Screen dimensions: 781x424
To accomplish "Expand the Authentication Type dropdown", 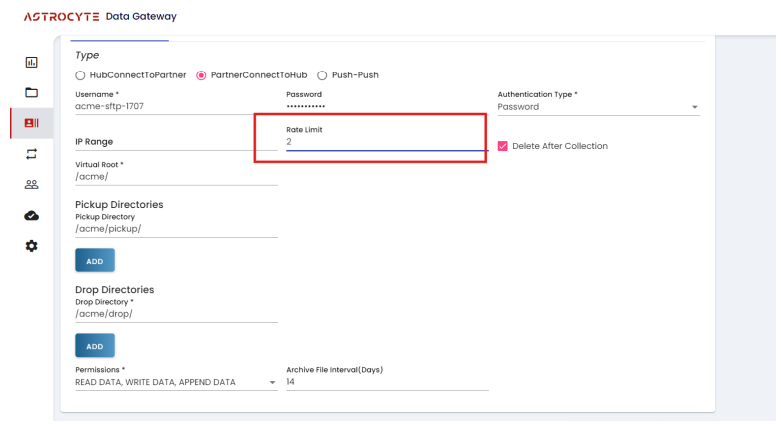I will point(598,107).
